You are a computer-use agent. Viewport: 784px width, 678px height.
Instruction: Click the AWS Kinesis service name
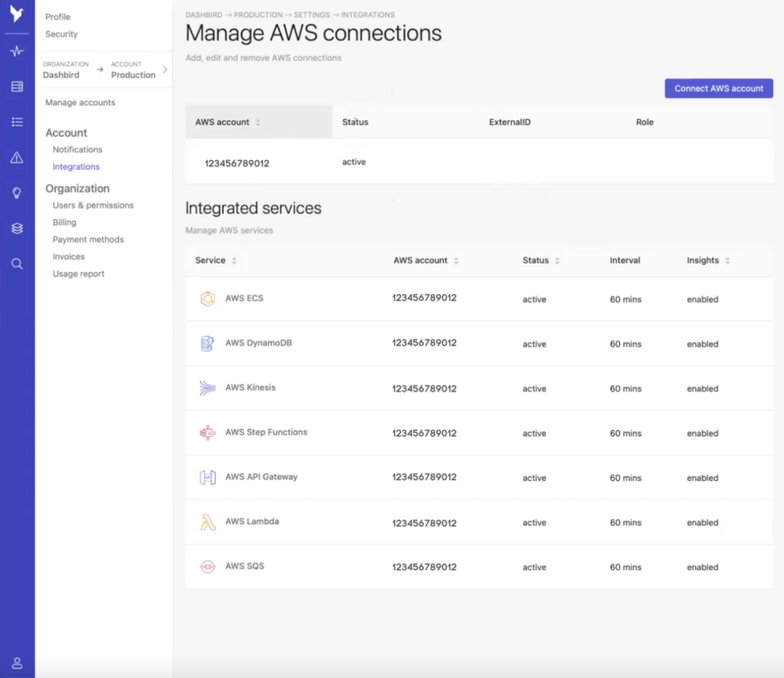[250, 388]
